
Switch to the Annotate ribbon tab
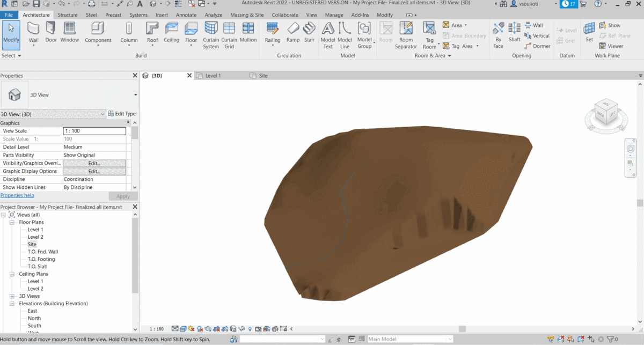click(186, 15)
